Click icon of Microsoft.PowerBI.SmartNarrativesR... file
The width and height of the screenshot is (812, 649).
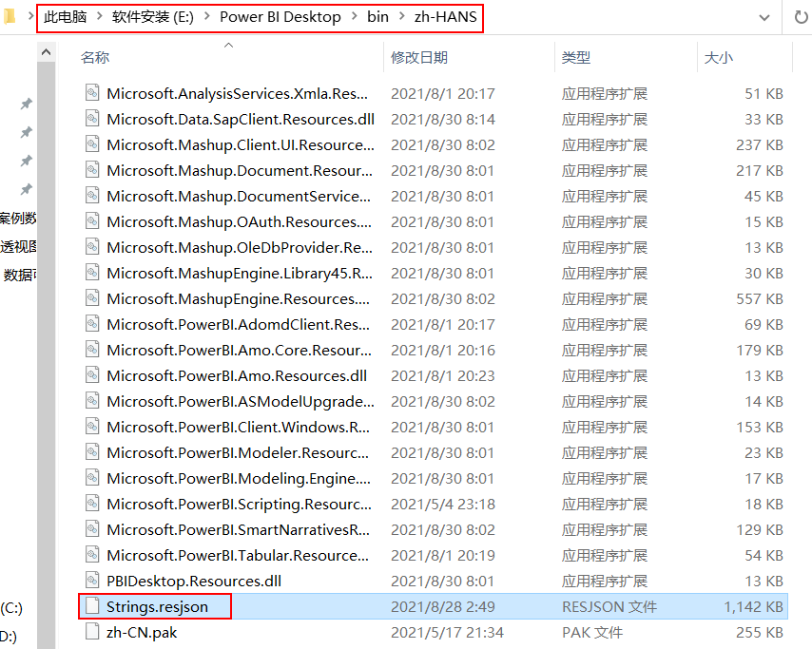tap(92, 529)
